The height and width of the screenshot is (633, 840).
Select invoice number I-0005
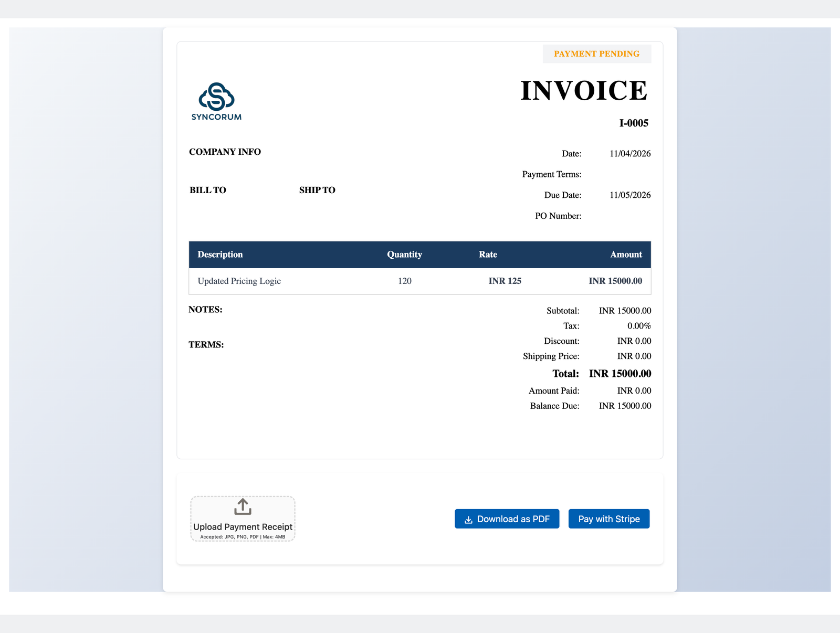[x=634, y=123]
